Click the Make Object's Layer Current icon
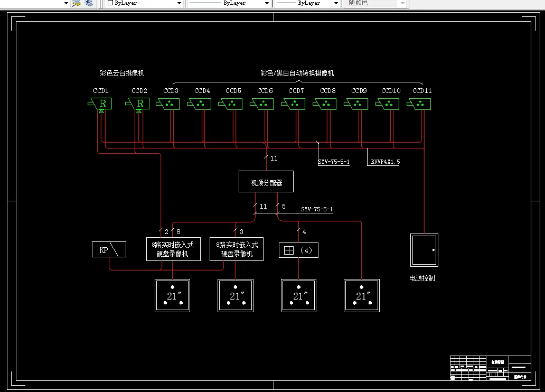Image resolution: width=545 pixels, height=392 pixels. pyautogui.click(x=77, y=3)
